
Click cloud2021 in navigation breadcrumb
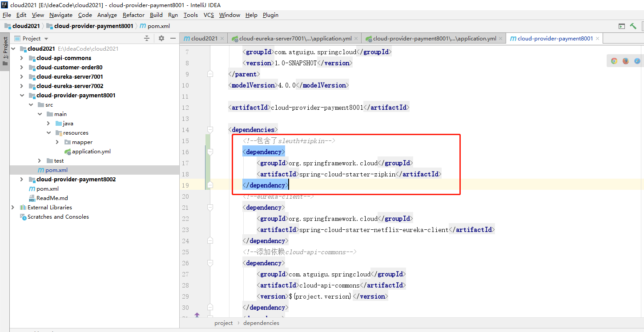point(22,26)
